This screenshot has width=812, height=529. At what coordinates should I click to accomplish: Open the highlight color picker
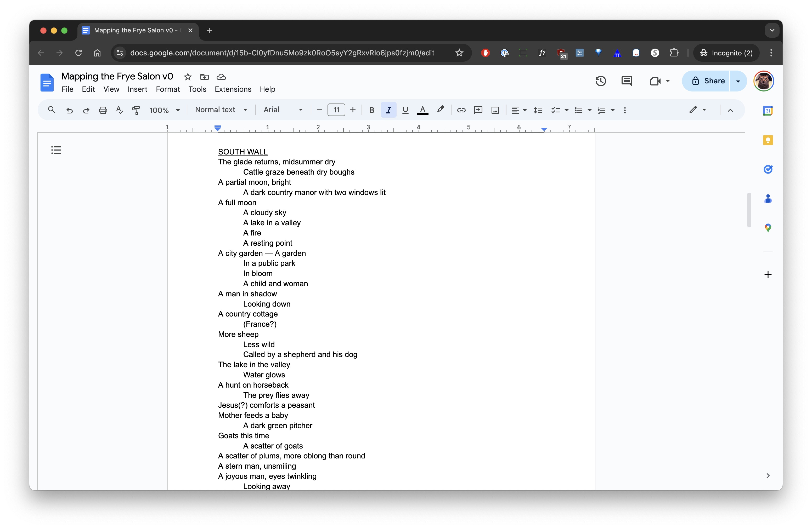440,110
